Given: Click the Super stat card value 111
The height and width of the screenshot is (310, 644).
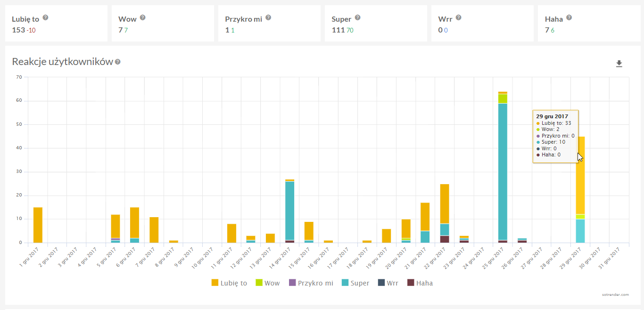Looking at the screenshot, I should (x=338, y=30).
